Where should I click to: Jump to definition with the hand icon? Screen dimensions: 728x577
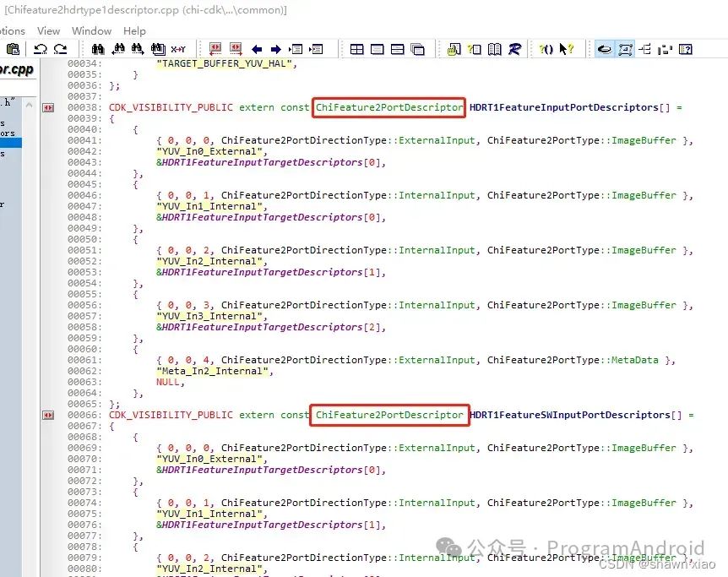(x=454, y=49)
